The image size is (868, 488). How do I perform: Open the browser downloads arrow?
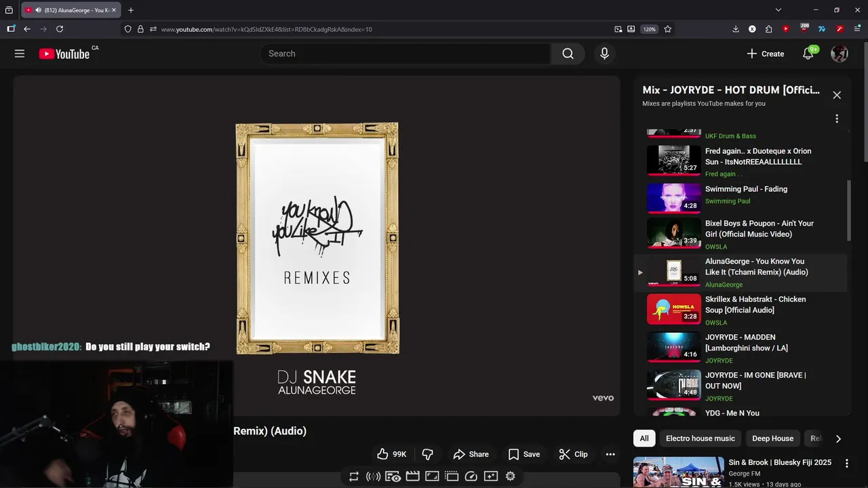click(x=736, y=29)
